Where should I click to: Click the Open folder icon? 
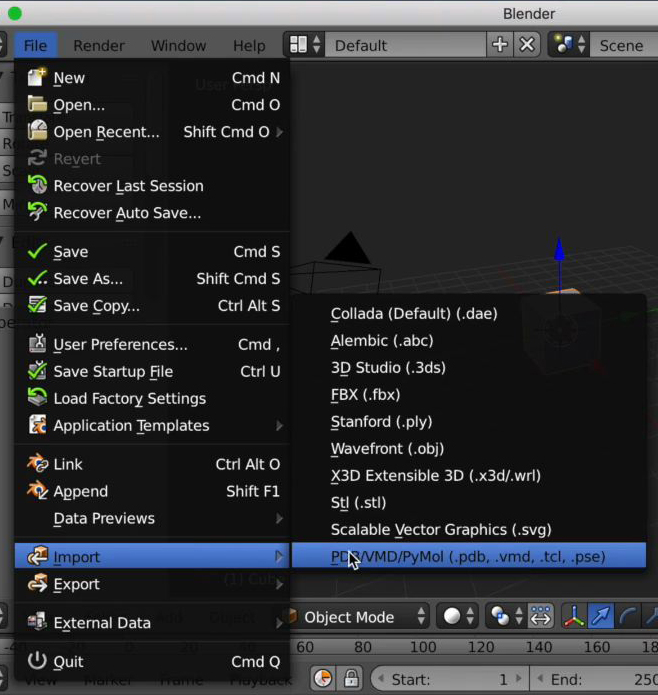click(37, 105)
